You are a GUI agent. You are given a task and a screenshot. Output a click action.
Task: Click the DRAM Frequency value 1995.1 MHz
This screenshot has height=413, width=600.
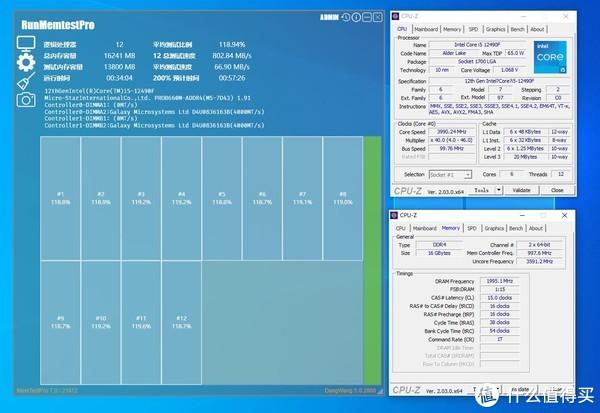pos(500,281)
